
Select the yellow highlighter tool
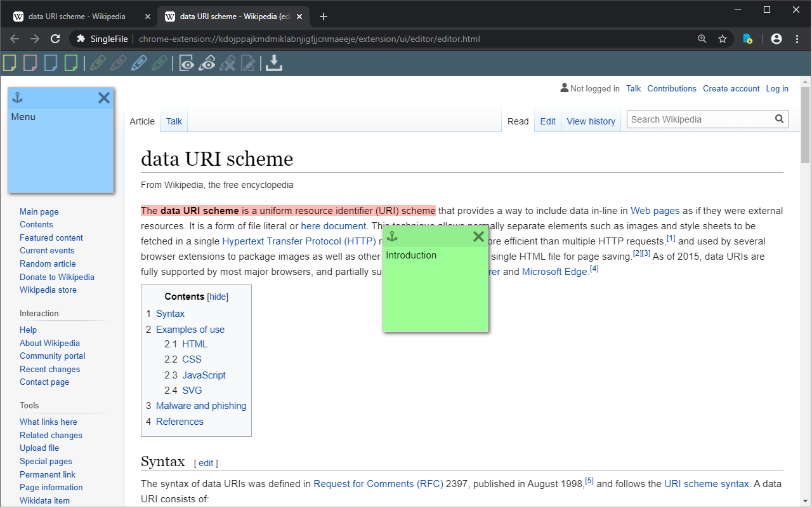[97, 63]
